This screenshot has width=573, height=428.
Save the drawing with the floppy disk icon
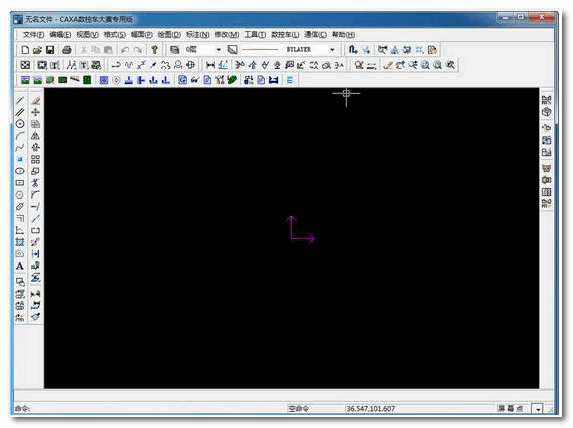pyautogui.click(x=50, y=50)
